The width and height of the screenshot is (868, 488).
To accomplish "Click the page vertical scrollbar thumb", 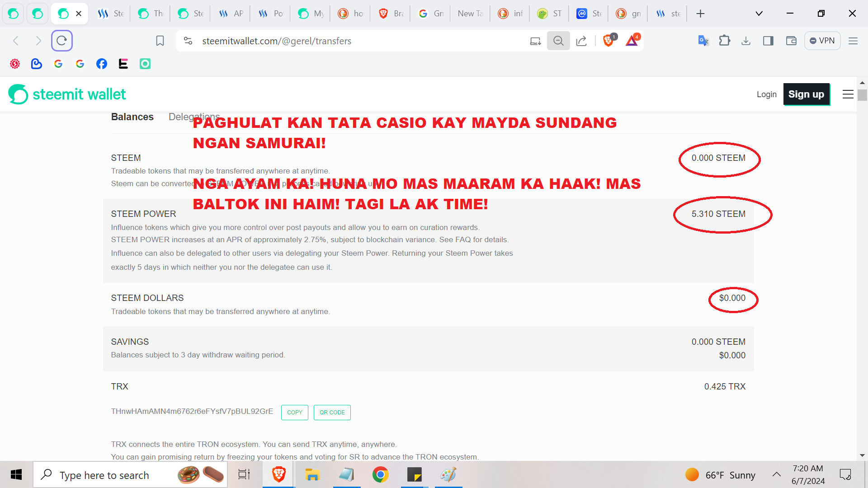I will 862,95.
